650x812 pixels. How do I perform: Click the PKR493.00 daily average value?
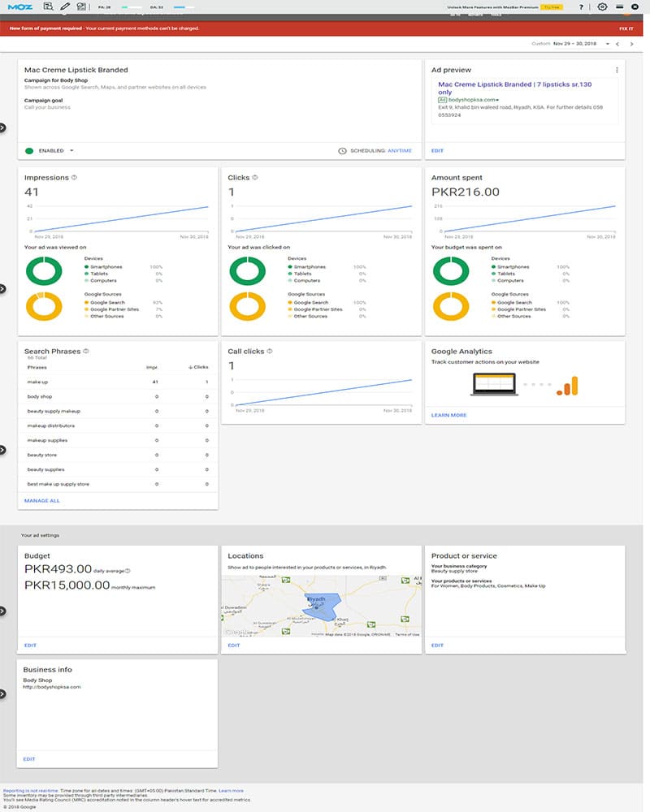pyautogui.click(x=58, y=569)
